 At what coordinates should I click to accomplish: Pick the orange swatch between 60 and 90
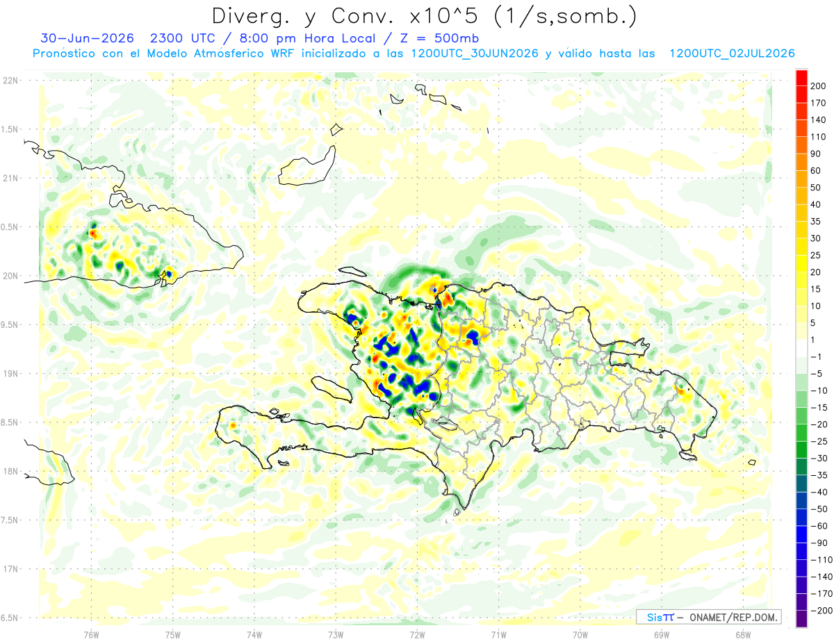(802, 162)
